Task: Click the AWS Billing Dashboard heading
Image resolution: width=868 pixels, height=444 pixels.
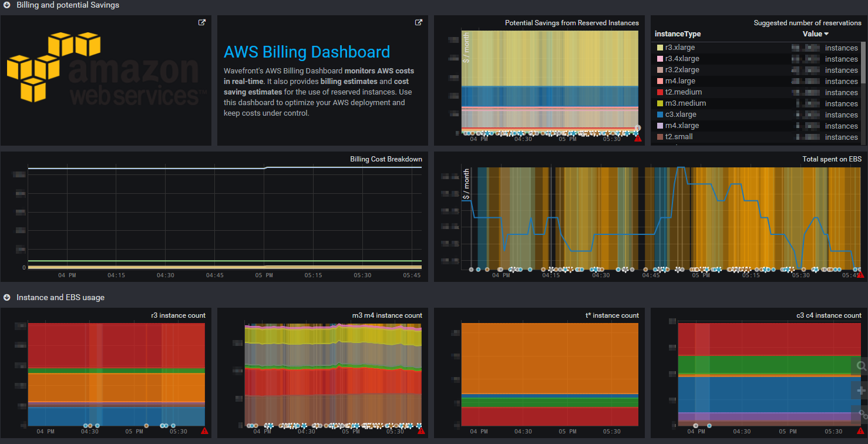Action: point(307,52)
